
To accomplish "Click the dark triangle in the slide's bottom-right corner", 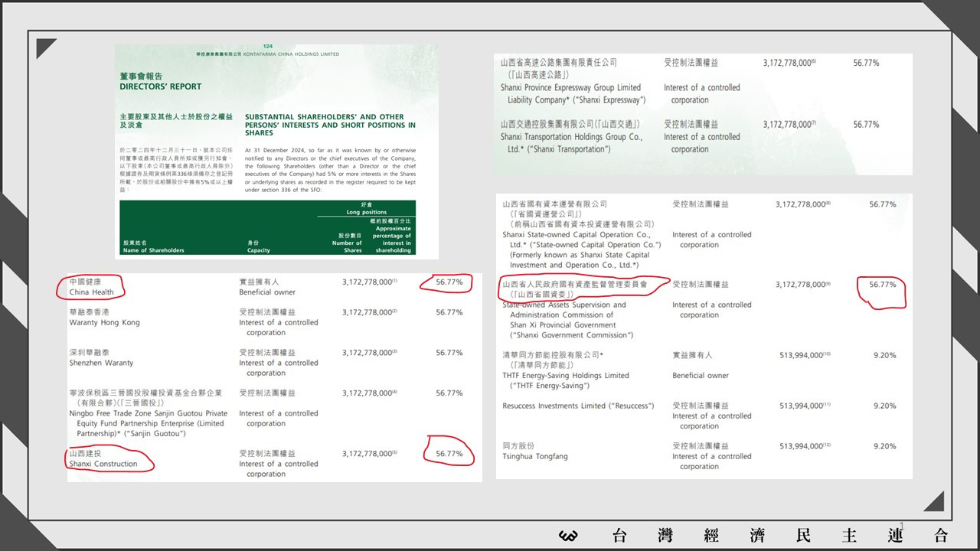I will [x=935, y=502].
